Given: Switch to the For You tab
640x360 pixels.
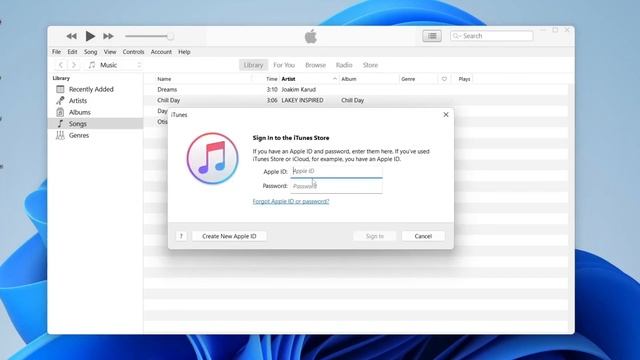Looking at the screenshot, I should point(284,65).
